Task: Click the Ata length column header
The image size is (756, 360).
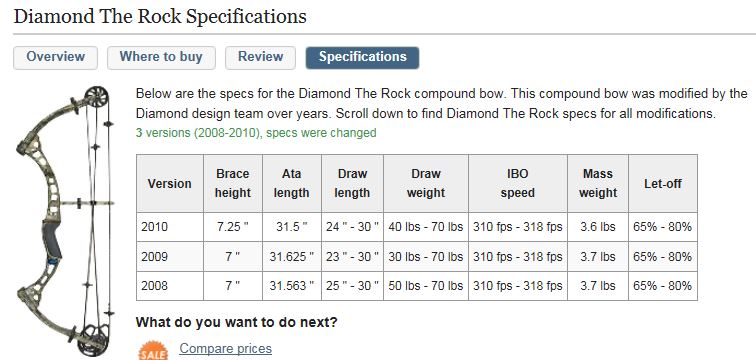Action: (x=292, y=184)
